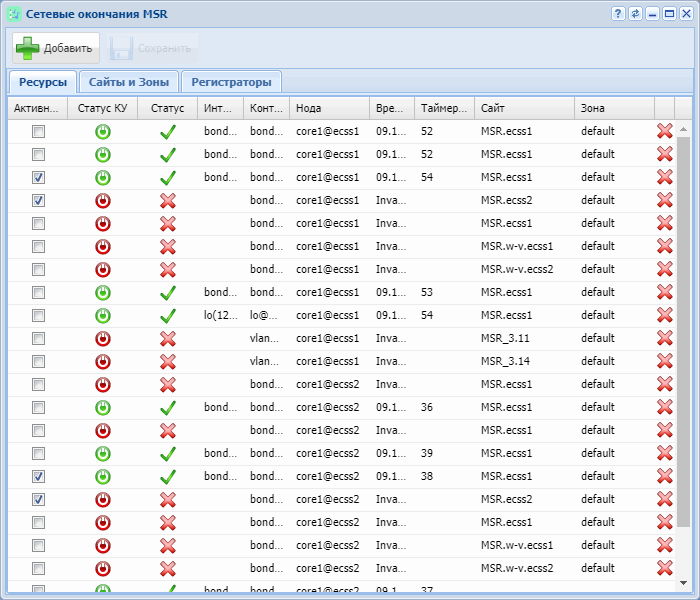
Task: Click green power icon in timer 36 row
Action: click(x=102, y=407)
